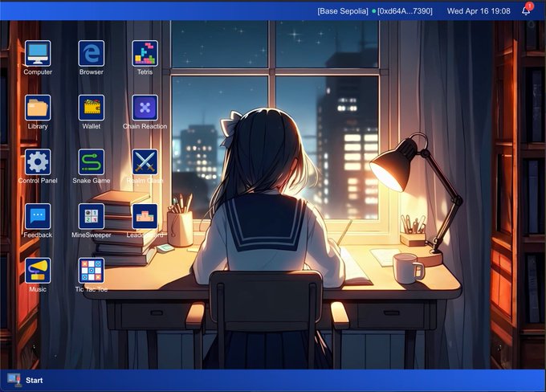Open the Computer desktop icon

coord(38,54)
